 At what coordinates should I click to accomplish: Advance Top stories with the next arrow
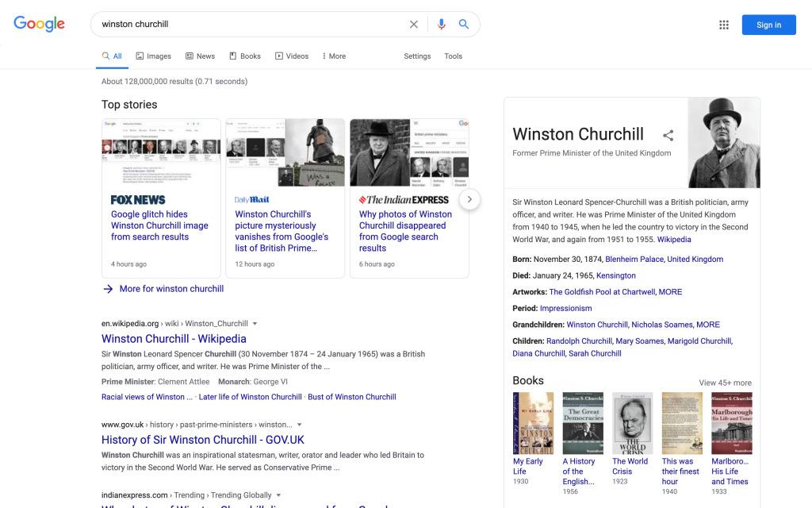click(x=469, y=199)
